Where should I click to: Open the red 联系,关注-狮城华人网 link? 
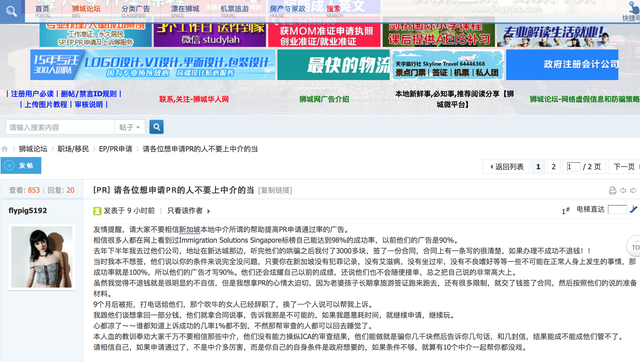point(194,99)
